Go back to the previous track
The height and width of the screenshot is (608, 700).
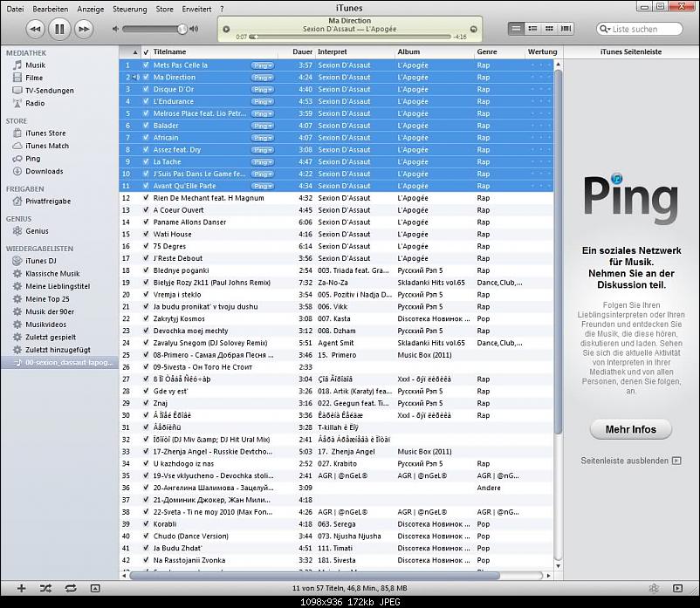click(35, 29)
